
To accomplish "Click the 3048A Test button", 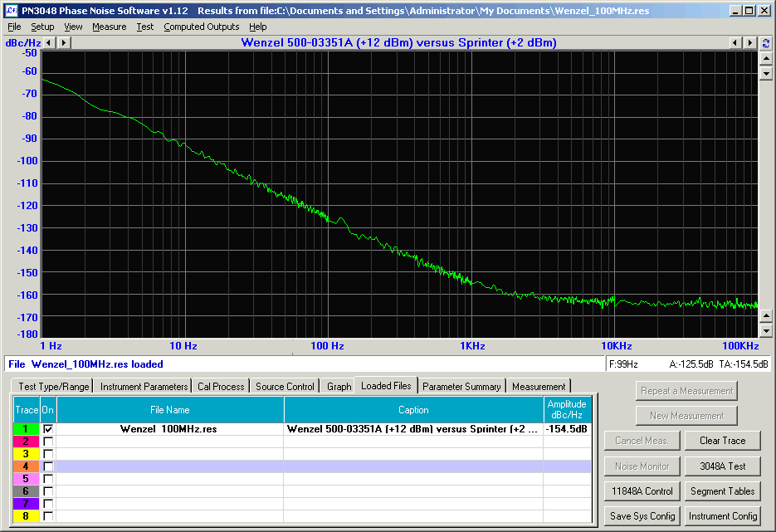I will point(723,466).
